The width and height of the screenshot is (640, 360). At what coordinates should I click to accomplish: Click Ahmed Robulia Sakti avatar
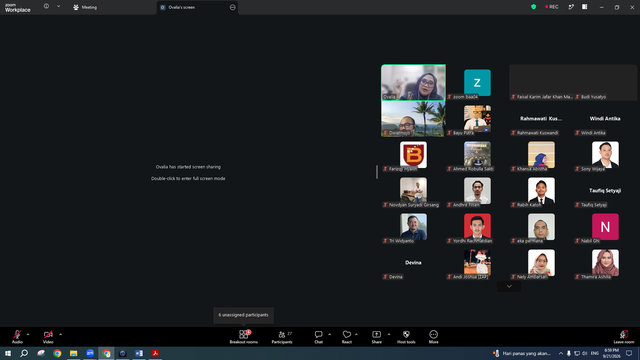(x=477, y=155)
